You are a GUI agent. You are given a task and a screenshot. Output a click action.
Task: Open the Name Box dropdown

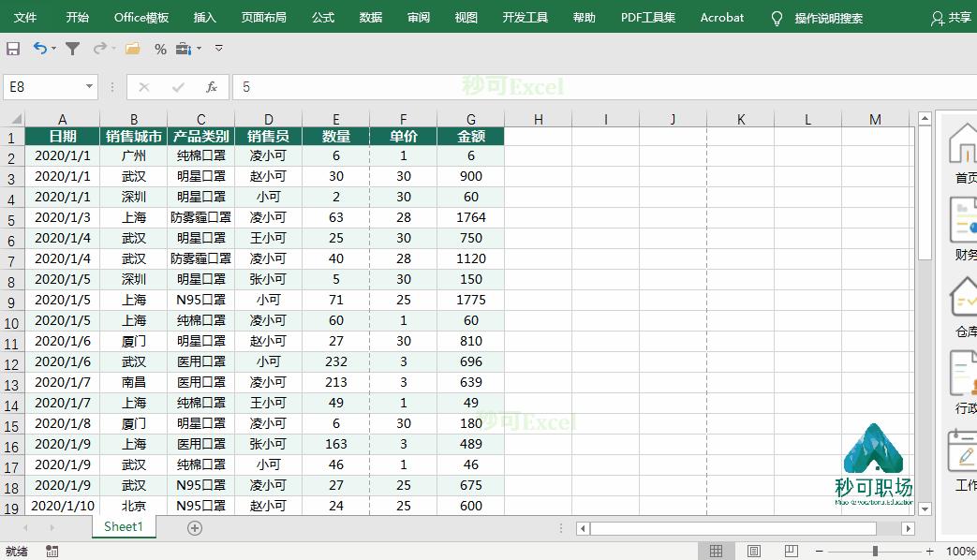click(87, 86)
